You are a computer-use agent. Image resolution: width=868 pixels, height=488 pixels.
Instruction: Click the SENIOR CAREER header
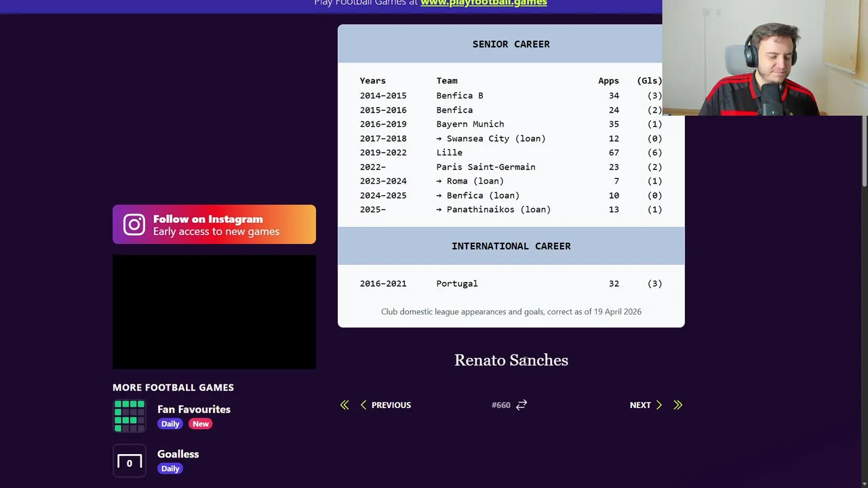click(511, 44)
